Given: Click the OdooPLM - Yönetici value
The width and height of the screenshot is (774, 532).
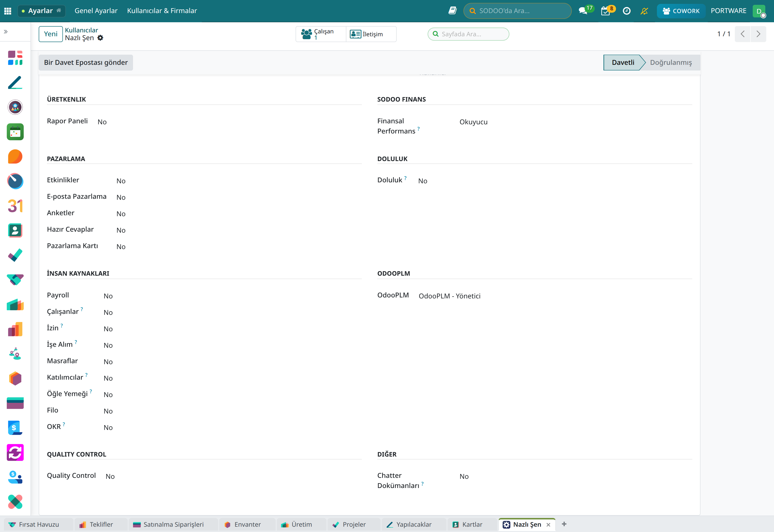Looking at the screenshot, I should tap(449, 296).
